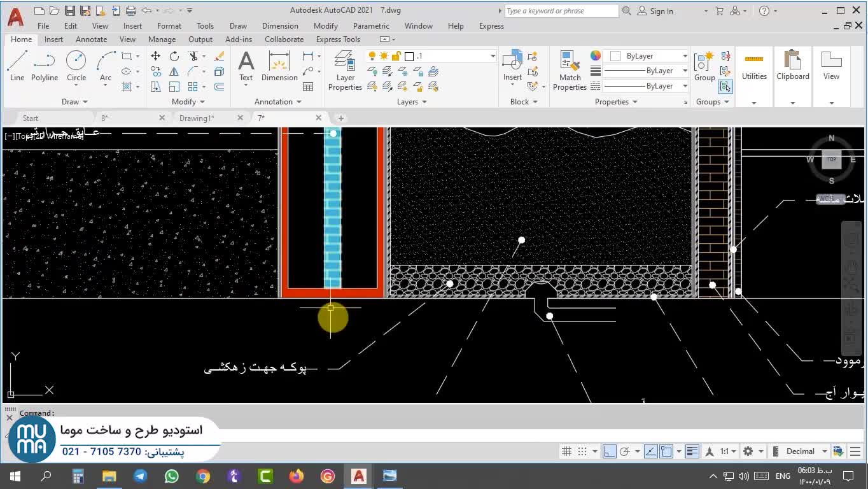Screen dimensions: 868x489
Task: Open the Layer Properties manager
Action: 345,71
